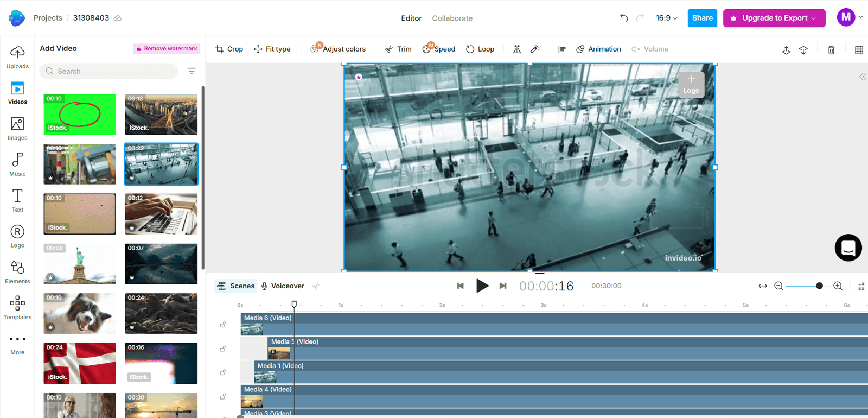The height and width of the screenshot is (418, 868).
Task: Open Upgrade to Export dropdown
Action: (774, 18)
